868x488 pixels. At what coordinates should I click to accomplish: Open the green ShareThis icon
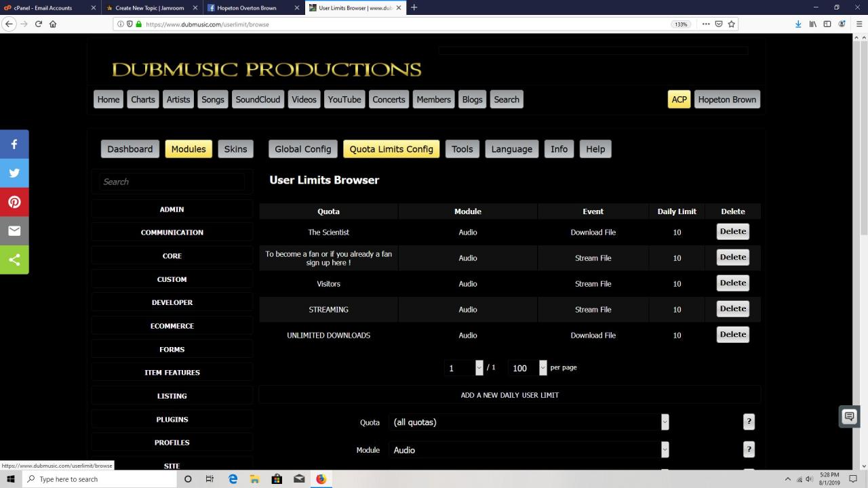pos(14,260)
